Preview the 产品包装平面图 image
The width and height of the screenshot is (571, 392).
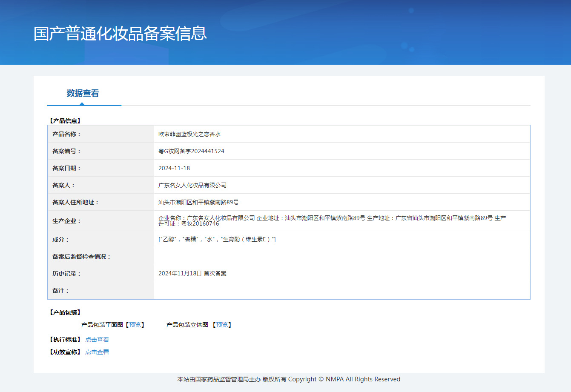click(x=135, y=325)
